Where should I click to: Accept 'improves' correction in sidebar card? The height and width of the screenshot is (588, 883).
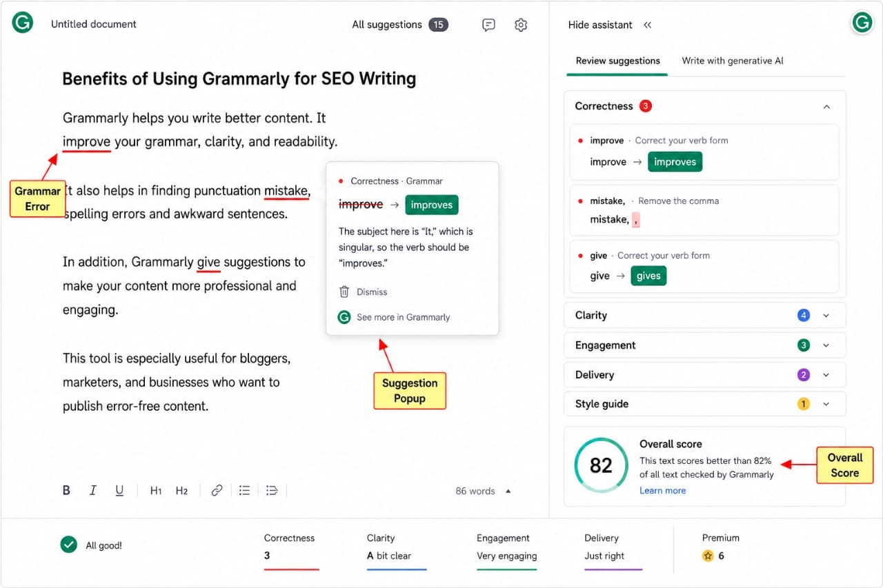click(x=675, y=162)
